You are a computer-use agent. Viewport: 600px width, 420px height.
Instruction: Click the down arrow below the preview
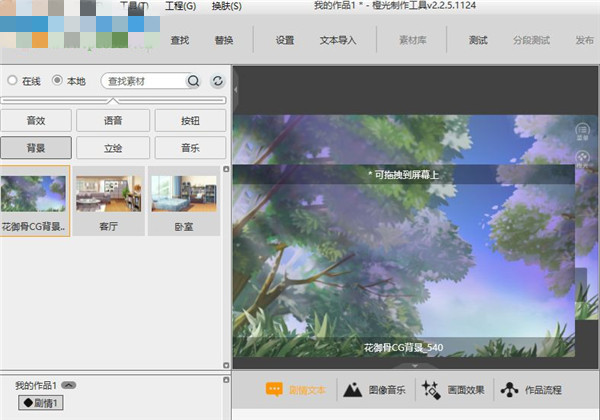tap(417, 367)
